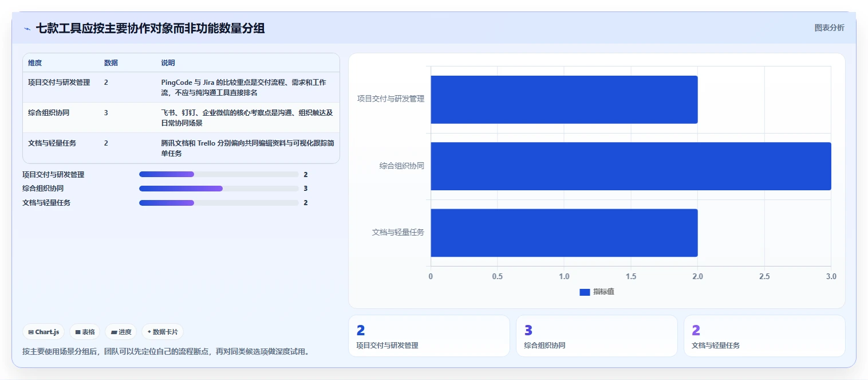This screenshot has height=380, width=868.
Task: Click the 综合组织协同 label beside the progress bars
Action: pyautogui.click(x=43, y=188)
